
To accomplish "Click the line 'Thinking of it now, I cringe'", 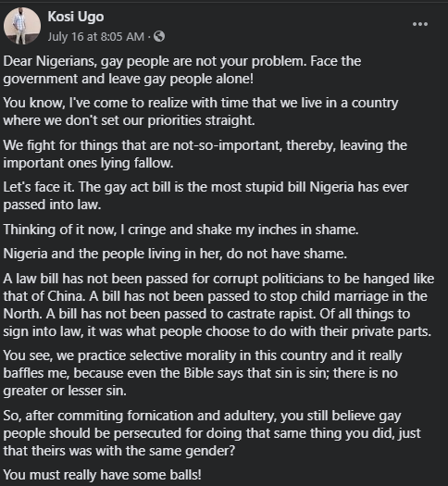I will tap(180, 230).
